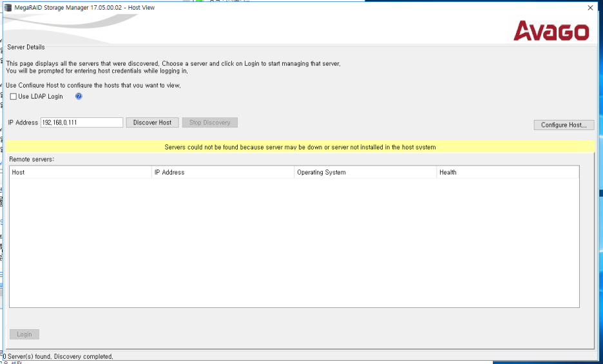Click the Health column header
This screenshot has width=603, height=364.
tap(508, 172)
